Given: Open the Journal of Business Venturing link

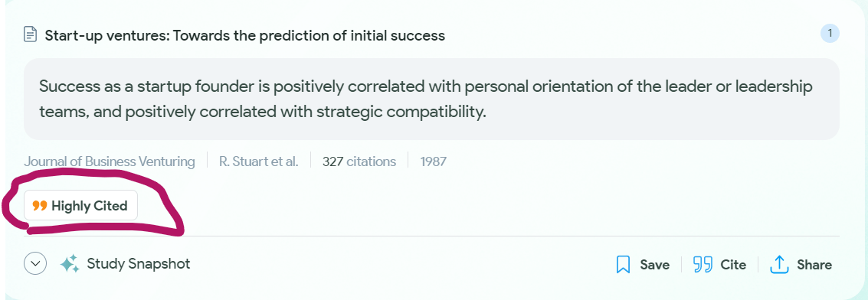Looking at the screenshot, I should click(x=110, y=161).
